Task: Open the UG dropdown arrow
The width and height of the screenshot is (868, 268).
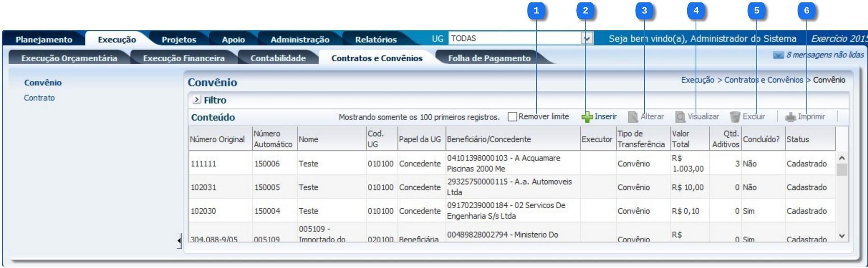Action: pyautogui.click(x=587, y=39)
